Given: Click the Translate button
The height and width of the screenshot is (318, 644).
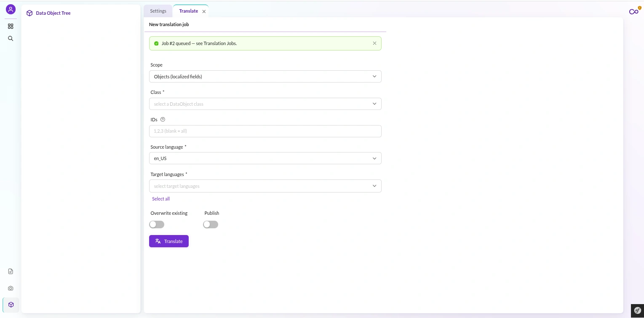Looking at the screenshot, I should point(169,241).
